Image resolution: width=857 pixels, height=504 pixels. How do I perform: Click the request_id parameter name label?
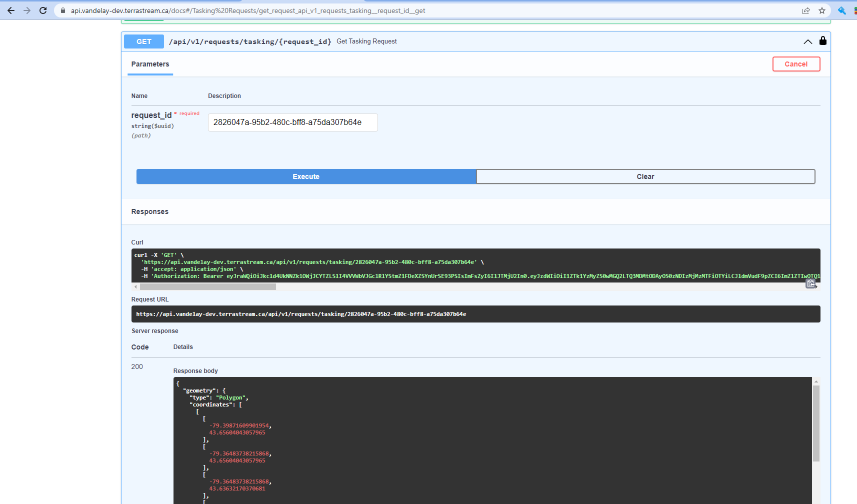pyautogui.click(x=151, y=115)
